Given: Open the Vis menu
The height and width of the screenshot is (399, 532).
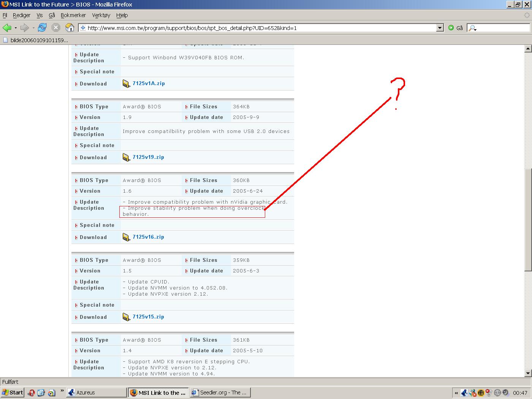Looking at the screenshot, I should [x=40, y=15].
